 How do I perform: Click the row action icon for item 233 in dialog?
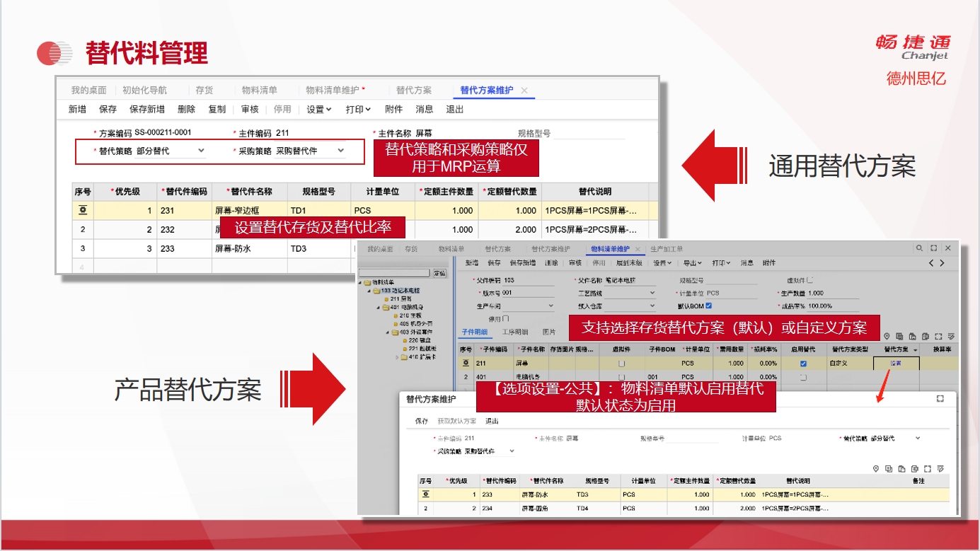[x=426, y=494]
